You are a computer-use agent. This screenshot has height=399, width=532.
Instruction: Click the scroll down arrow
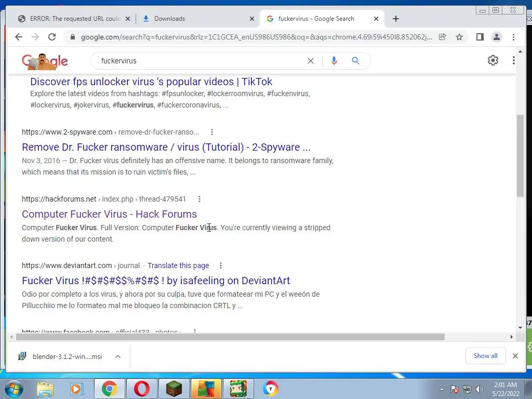[x=520, y=328]
